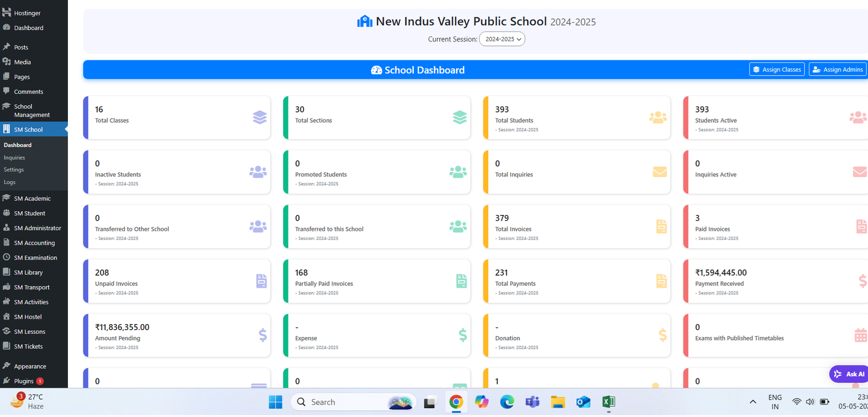
Task: Click the taskbar Search box
Action: pos(354,402)
